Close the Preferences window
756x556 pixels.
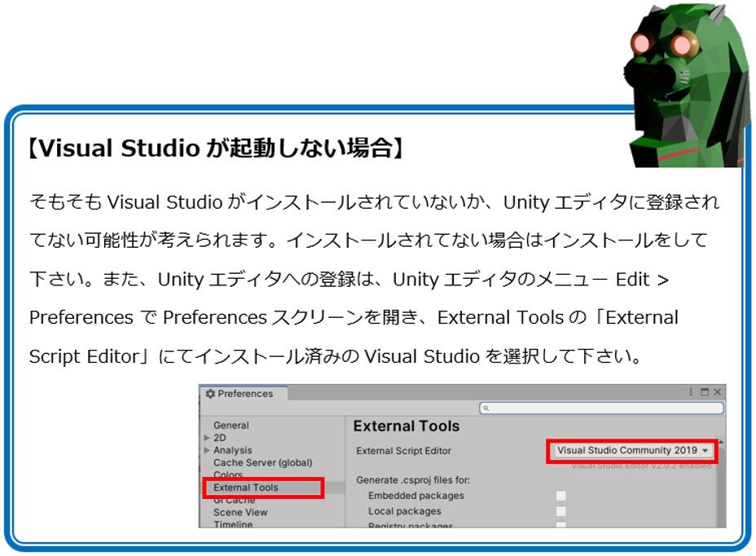(x=718, y=391)
